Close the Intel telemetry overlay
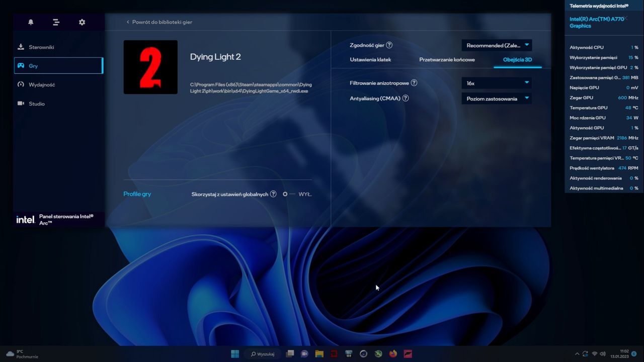644x362 pixels. [x=625, y=18]
